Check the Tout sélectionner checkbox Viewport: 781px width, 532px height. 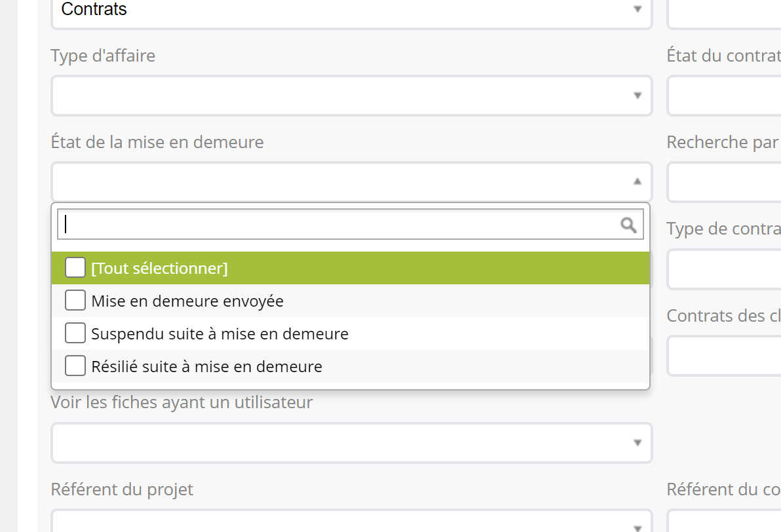75,268
